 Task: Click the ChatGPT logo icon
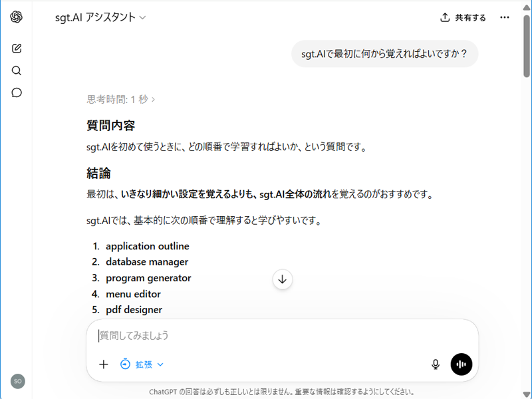(16, 17)
